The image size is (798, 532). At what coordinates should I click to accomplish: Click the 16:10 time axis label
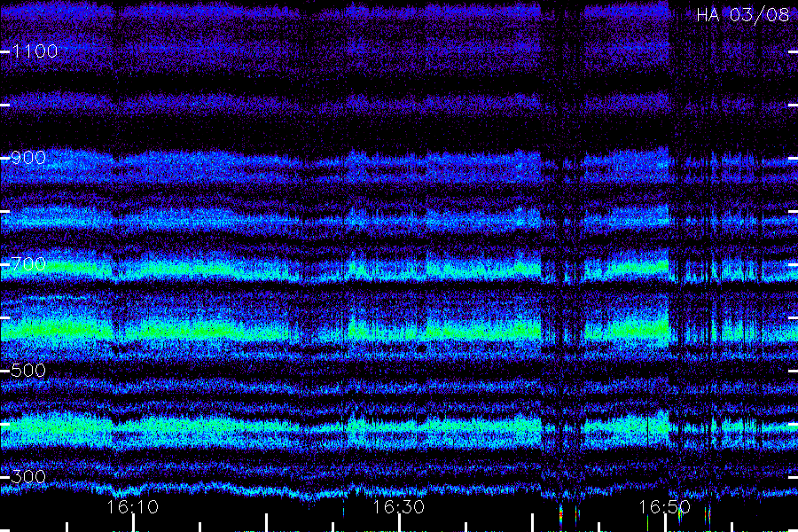click(x=132, y=507)
